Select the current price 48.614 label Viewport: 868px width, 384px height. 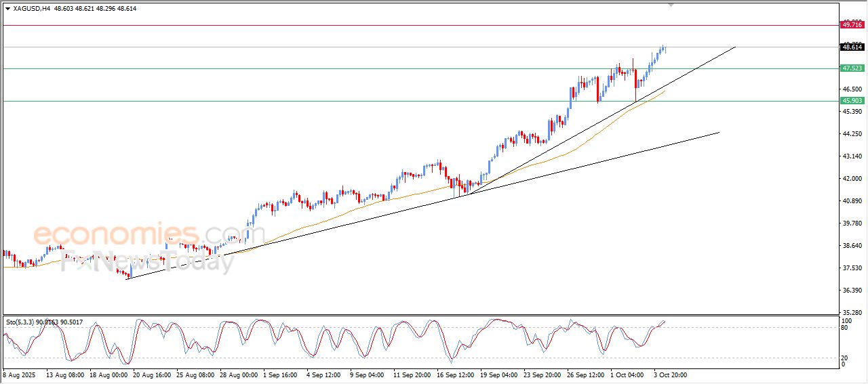click(x=852, y=47)
